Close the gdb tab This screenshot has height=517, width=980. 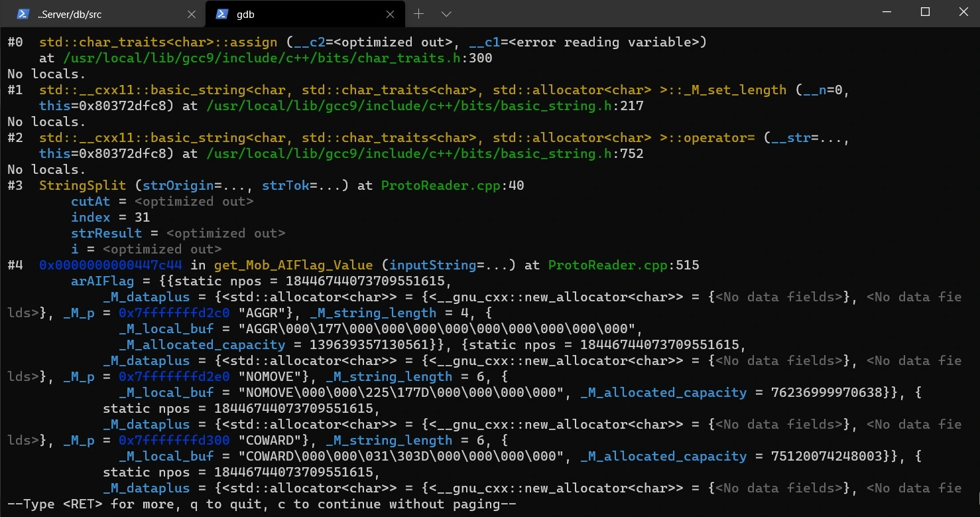[392, 14]
